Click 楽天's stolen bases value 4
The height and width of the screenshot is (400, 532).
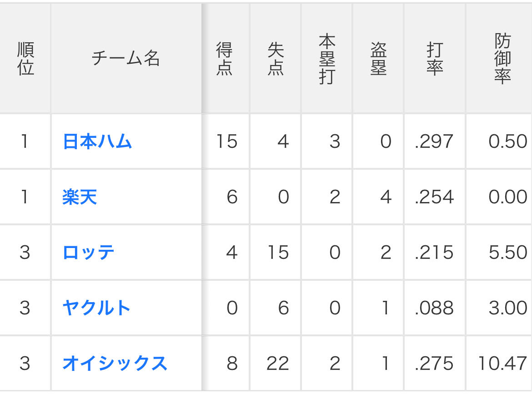(385, 197)
